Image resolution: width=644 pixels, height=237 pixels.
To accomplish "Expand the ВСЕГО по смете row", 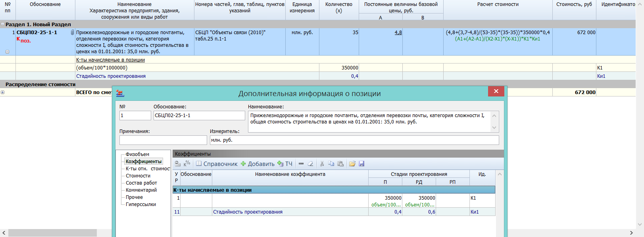I will 3,92.
